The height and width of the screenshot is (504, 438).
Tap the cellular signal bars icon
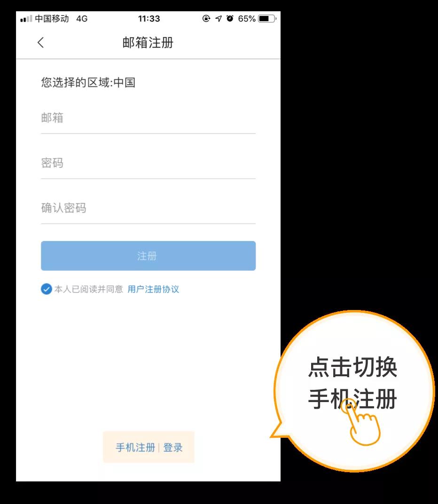pyautogui.click(x=26, y=19)
